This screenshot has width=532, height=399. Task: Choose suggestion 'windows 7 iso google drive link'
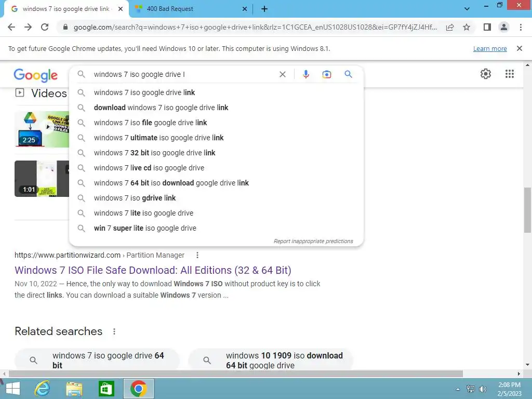point(216,92)
